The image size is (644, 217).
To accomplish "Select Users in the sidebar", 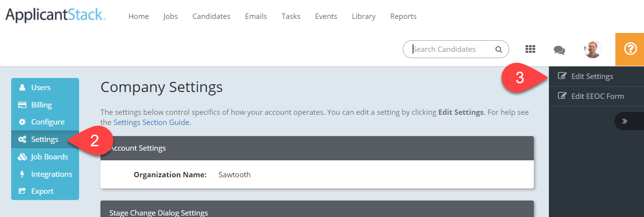I will [x=45, y=88].
